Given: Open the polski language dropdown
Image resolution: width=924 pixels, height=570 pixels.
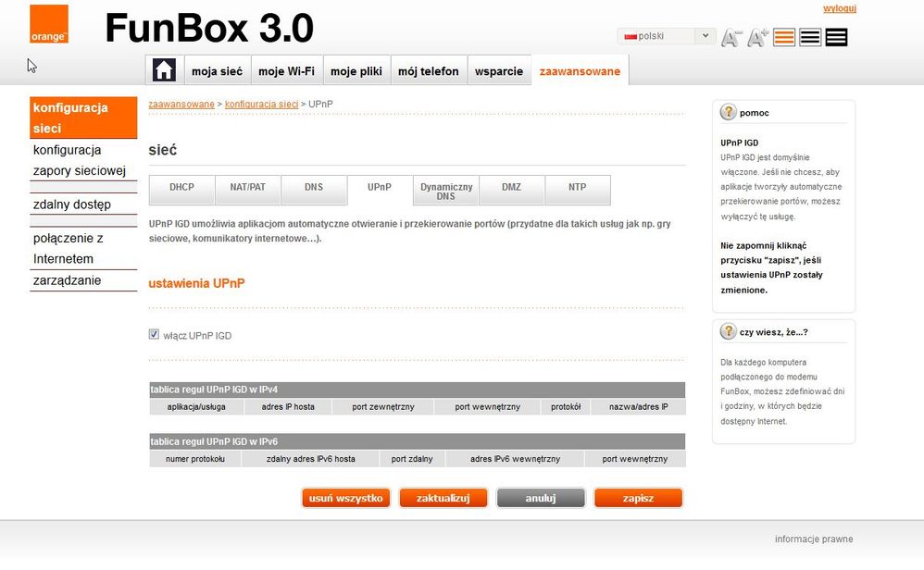Looking at the screenshot, I should (x=667, y=36).
